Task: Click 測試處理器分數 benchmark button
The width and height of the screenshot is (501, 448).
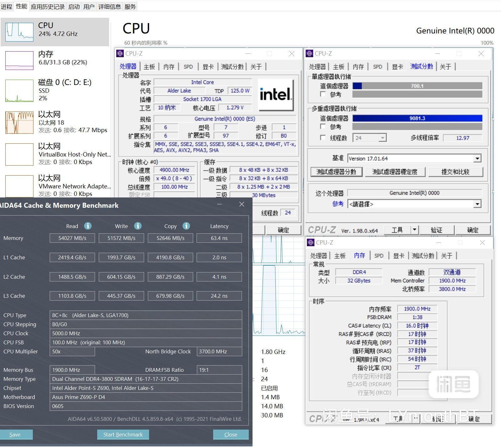Action: 336,172
